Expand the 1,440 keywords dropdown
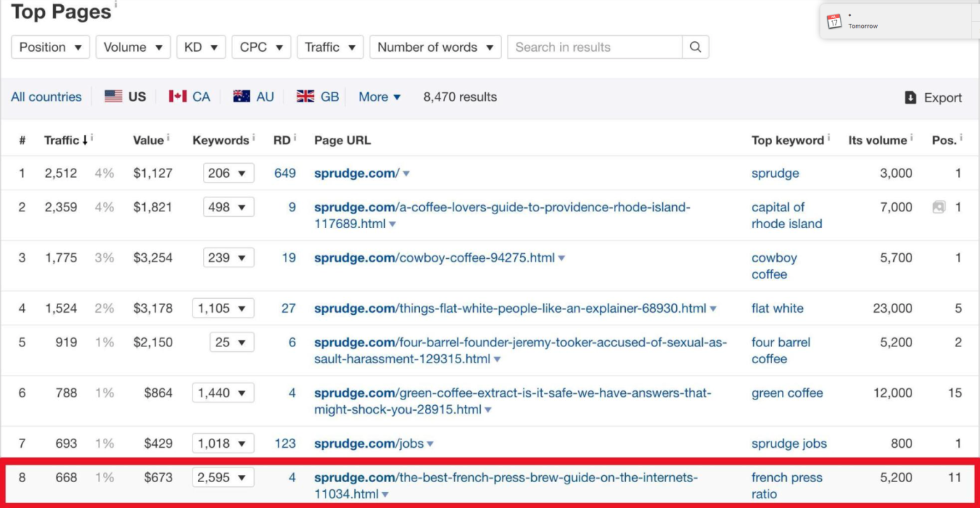 (223, 393)
